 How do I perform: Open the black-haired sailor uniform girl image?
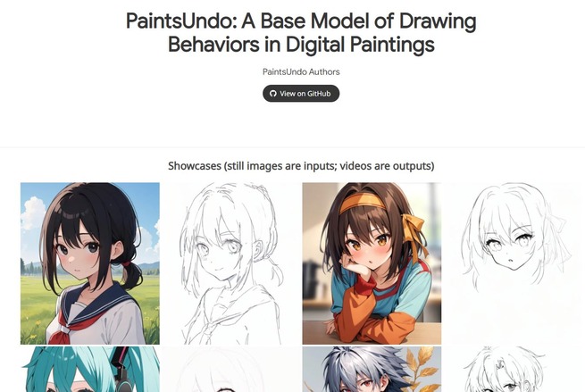tap(90, 263)
